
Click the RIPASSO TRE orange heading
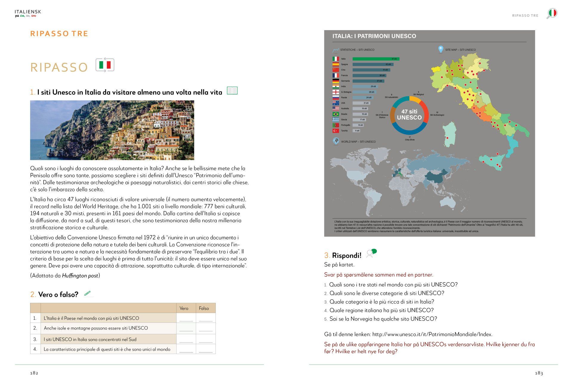click(59, 34)
